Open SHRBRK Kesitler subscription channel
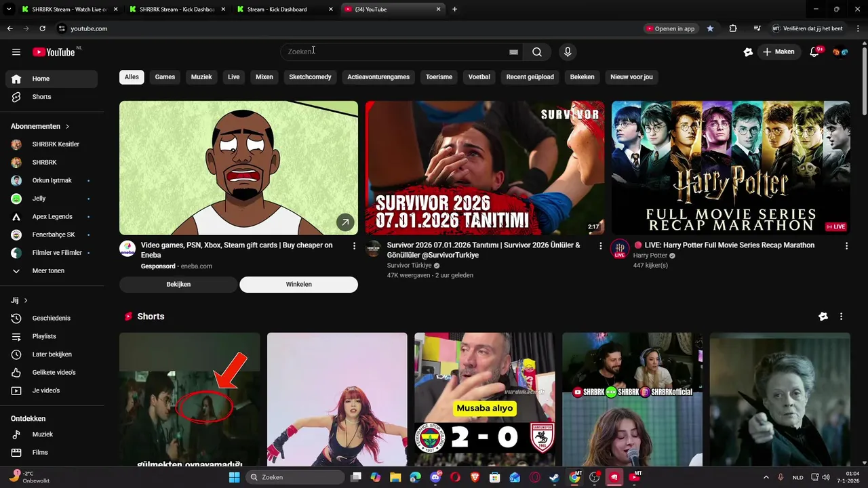Screen dimensions: 868x488 pos(52,144)
